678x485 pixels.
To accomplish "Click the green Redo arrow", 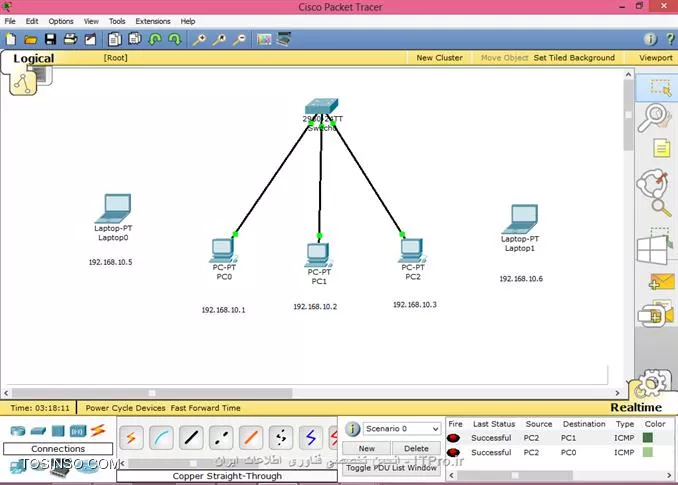I will click(x=175, y=40).
